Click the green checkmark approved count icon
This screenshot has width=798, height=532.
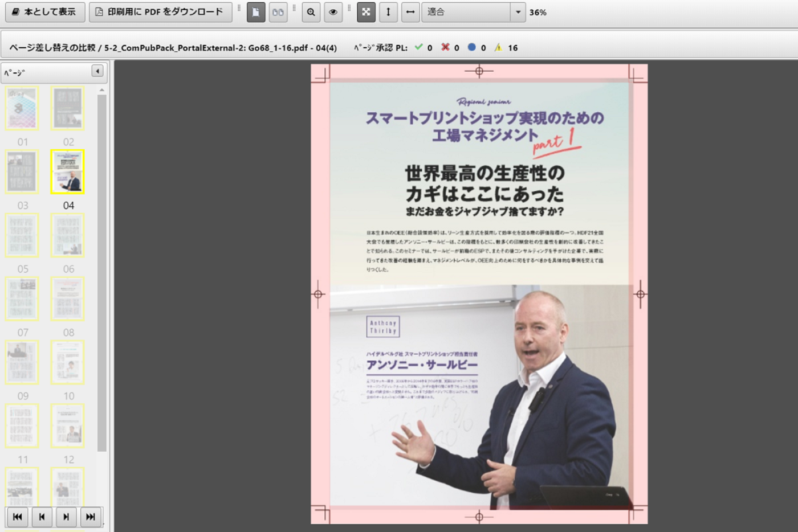tap(419, 47)
